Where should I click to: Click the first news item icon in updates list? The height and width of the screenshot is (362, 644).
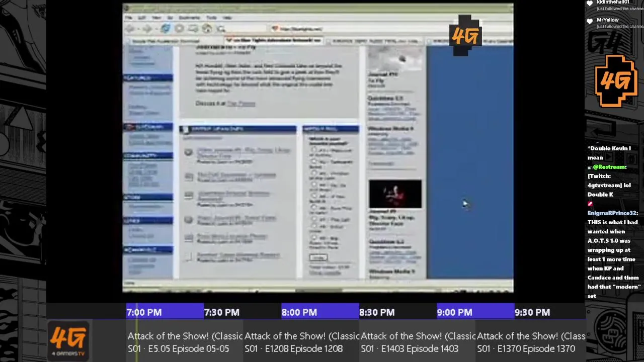point(188,152)
